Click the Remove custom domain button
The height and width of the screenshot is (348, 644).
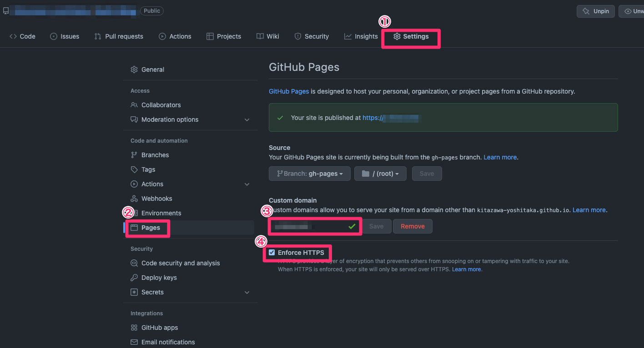tap(413, 226)
